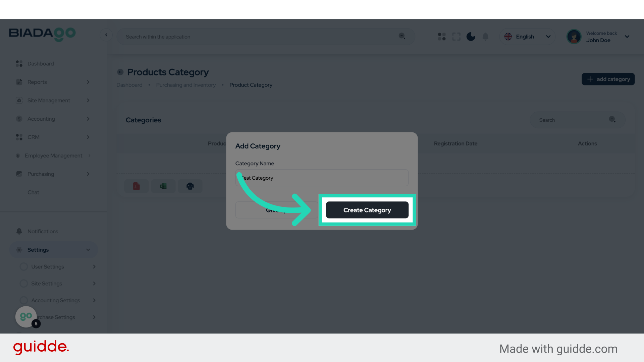Print the categories list
The width and height of the screenshot is (644, 362).
pyautogui.click(x=190, y=186)
